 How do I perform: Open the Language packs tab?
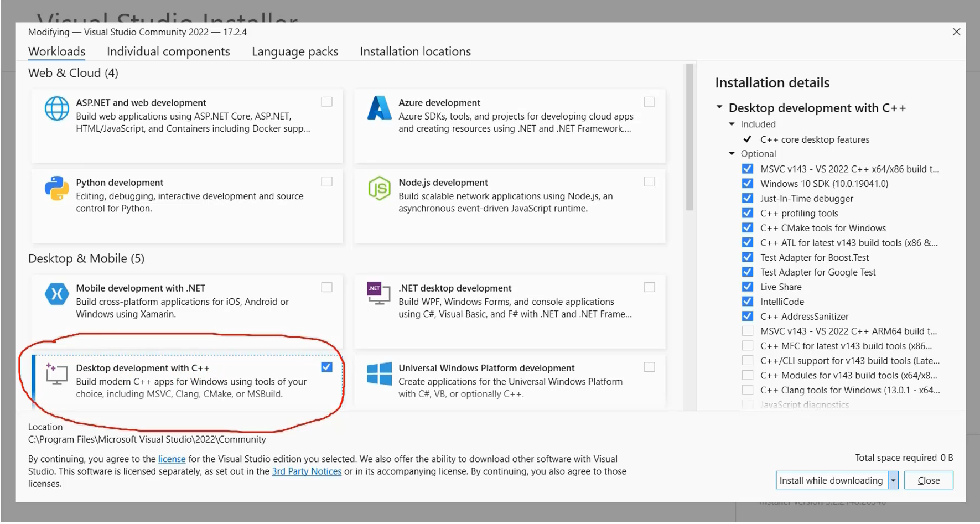(295, 51)
